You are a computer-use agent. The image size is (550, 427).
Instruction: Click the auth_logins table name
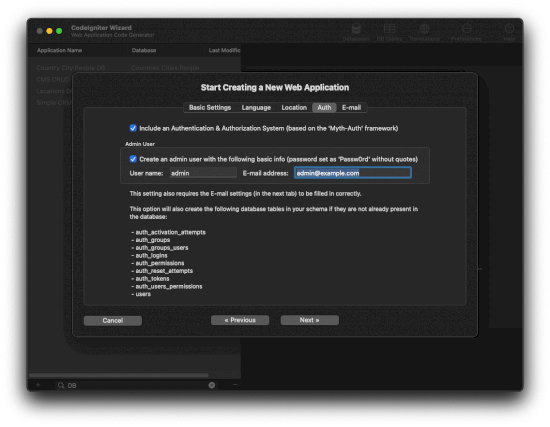coord(151,255)
